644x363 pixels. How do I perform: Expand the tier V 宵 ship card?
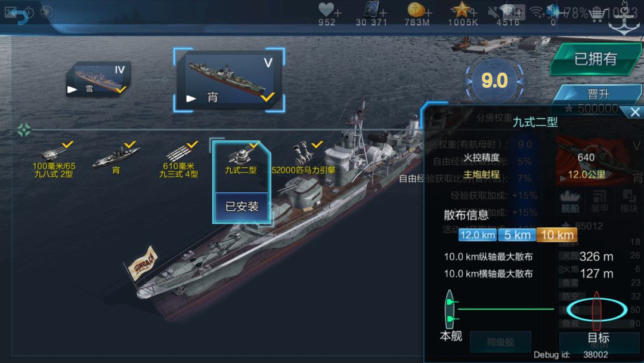[229, 80]
